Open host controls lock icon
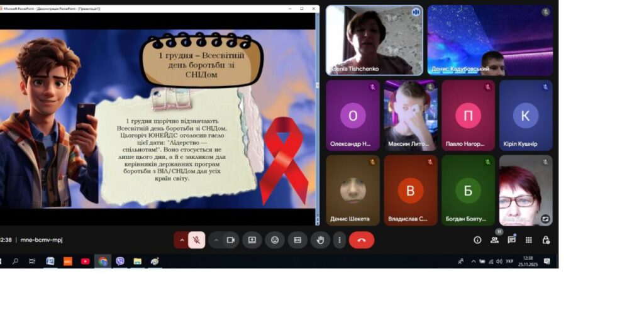 (546, 240)
